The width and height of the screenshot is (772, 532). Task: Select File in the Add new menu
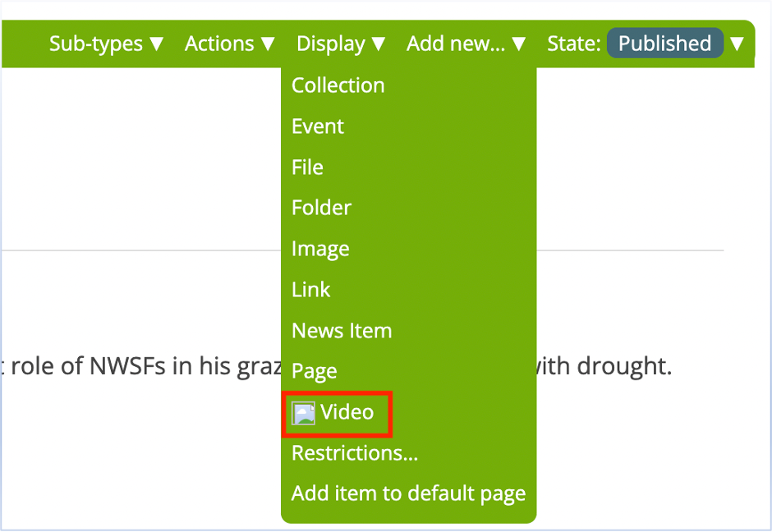307,167
